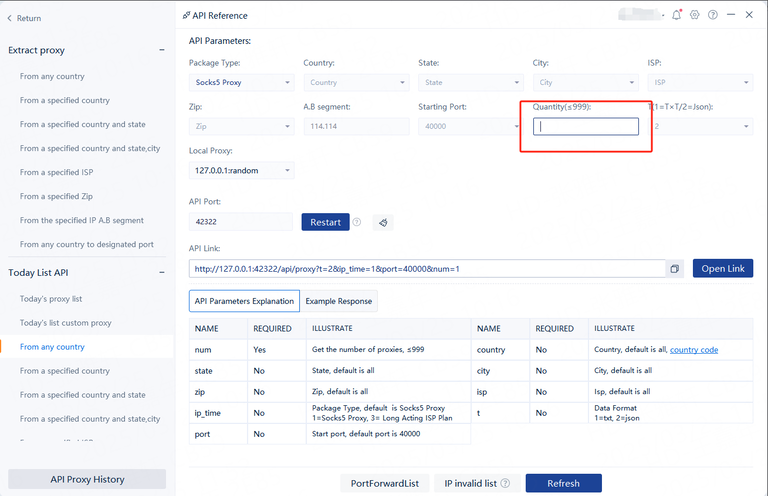Select the API Parameters Explanation tab
This screenshot has width=768, height=496.
244,301
